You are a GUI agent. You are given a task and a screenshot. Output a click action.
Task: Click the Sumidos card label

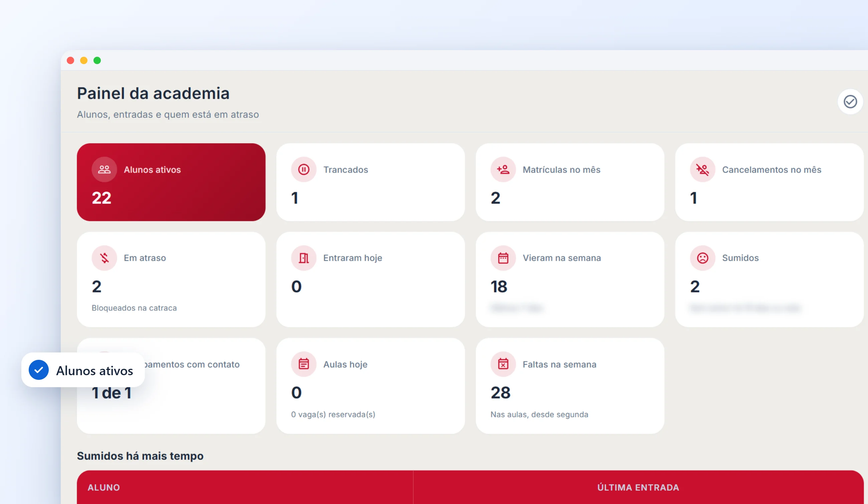pyautogui.click(x=740, y=258)
